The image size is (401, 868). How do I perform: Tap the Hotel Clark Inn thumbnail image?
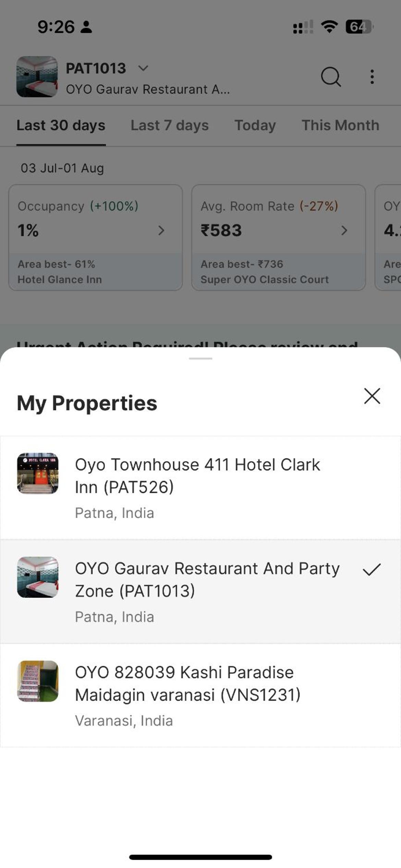(x=38, y=473)
